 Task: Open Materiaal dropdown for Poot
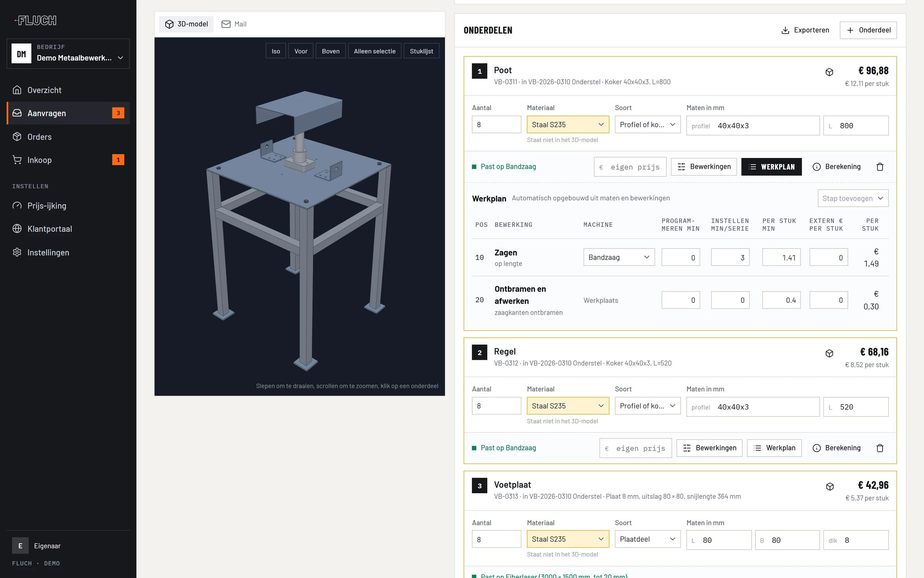568,125
